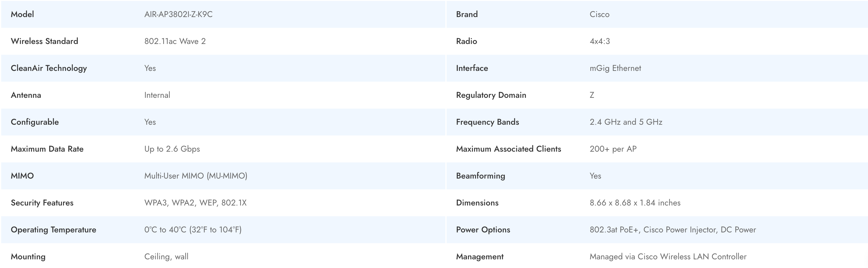Click the Managed via Cisco Wireless LAN Controller text
The width and height of the screenshot is (868, 268).
[x=668, y=257]
